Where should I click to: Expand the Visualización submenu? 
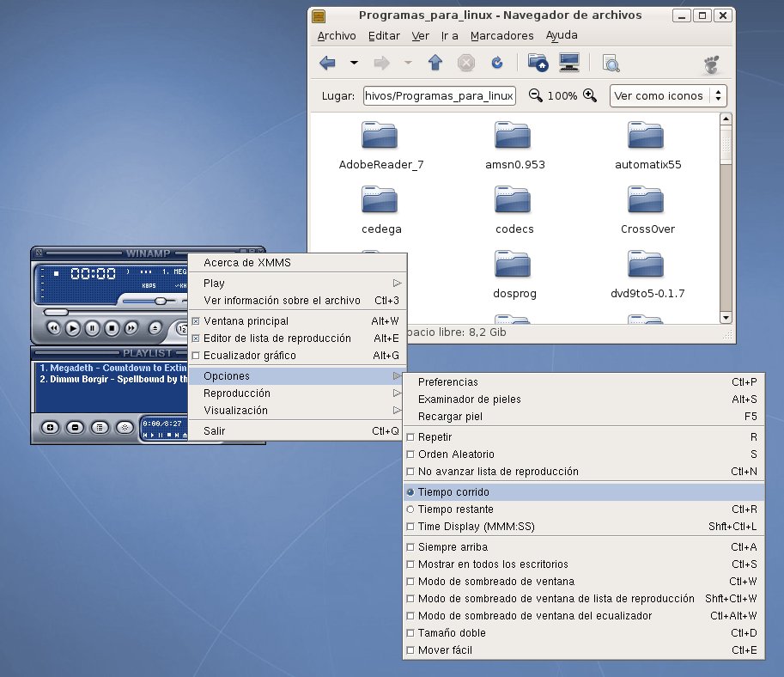pyautogui.click(x=297, y=411)
